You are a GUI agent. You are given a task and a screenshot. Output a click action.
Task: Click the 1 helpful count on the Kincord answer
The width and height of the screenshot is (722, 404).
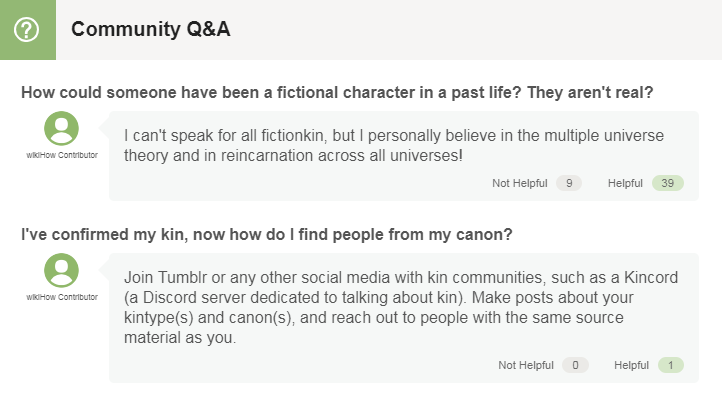coord(671,365)
